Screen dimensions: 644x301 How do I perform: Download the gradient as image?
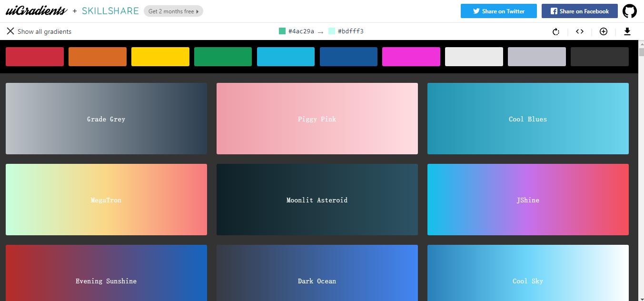[627, 31]
